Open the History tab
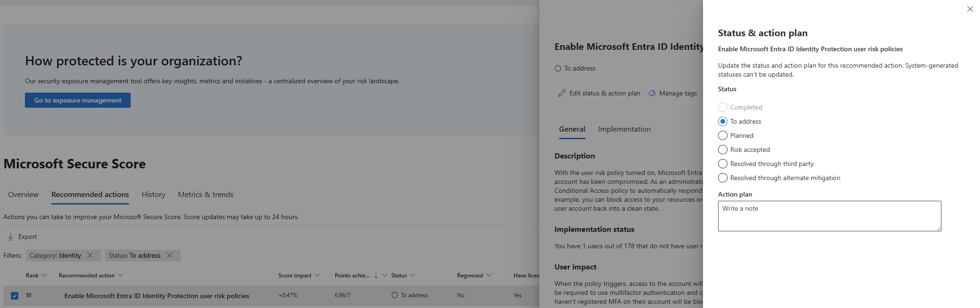 (153, 195)
